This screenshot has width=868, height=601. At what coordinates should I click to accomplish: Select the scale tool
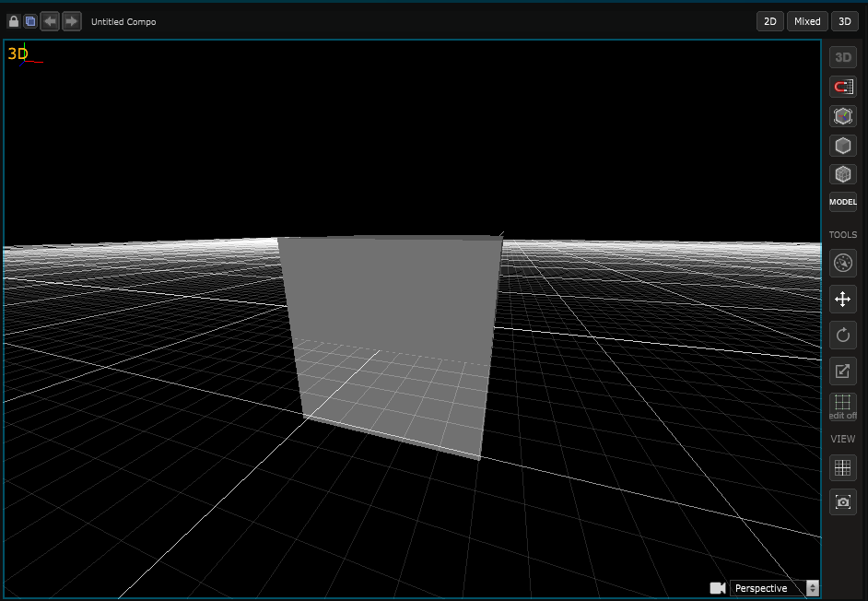[843, 371]
